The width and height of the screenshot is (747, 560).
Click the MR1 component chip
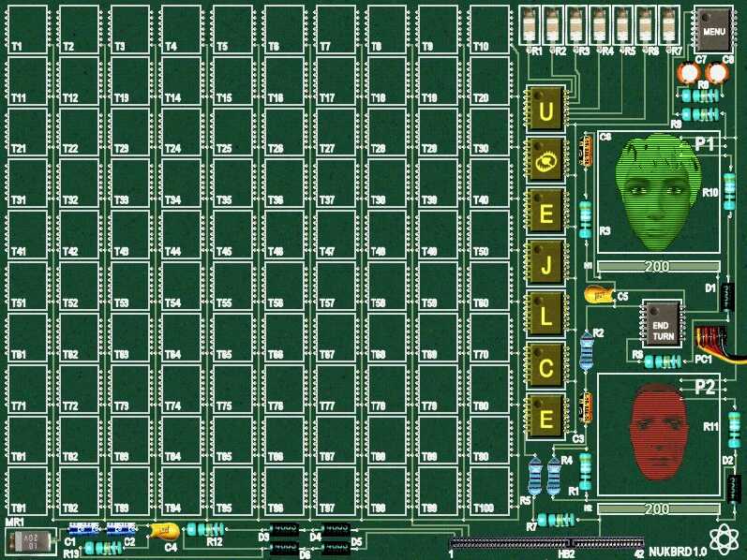pos(28,540)
